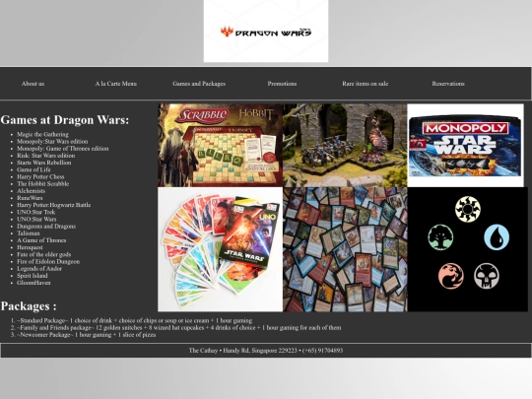Click 'Magic the Gathering' list entry
532x399 pixels.
pos(42,134)
